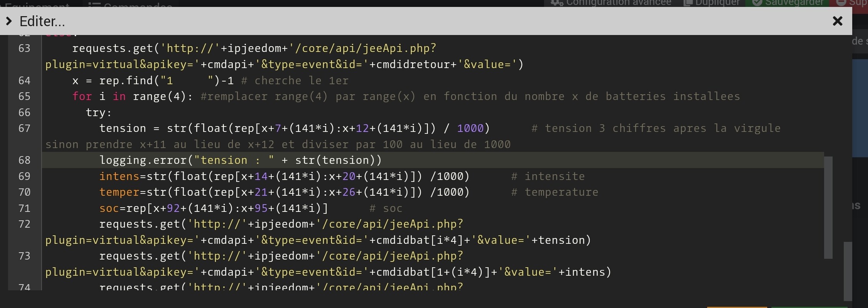Click the comment '# cherche le 1er'

pos(295,81)
